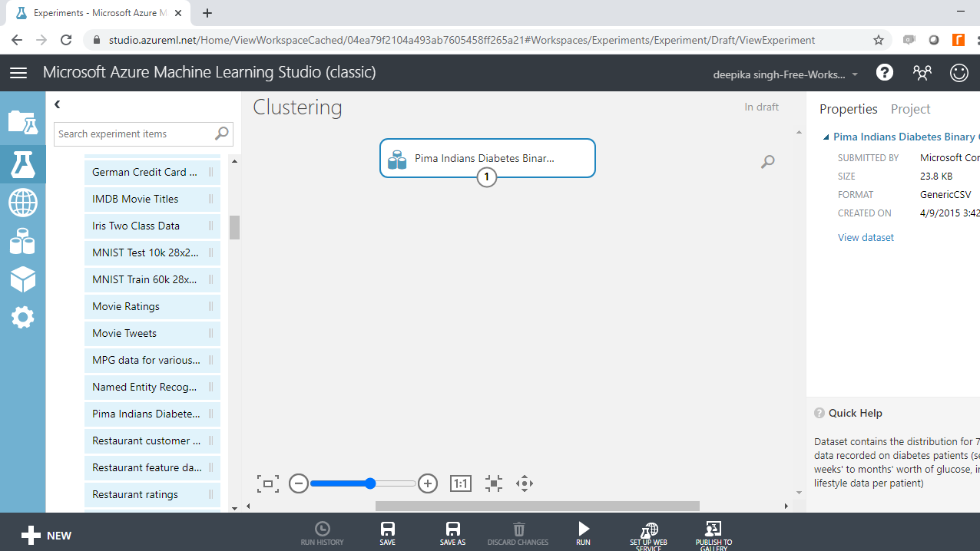Click output port 1 of dataset module

click(x=486, y=177)
